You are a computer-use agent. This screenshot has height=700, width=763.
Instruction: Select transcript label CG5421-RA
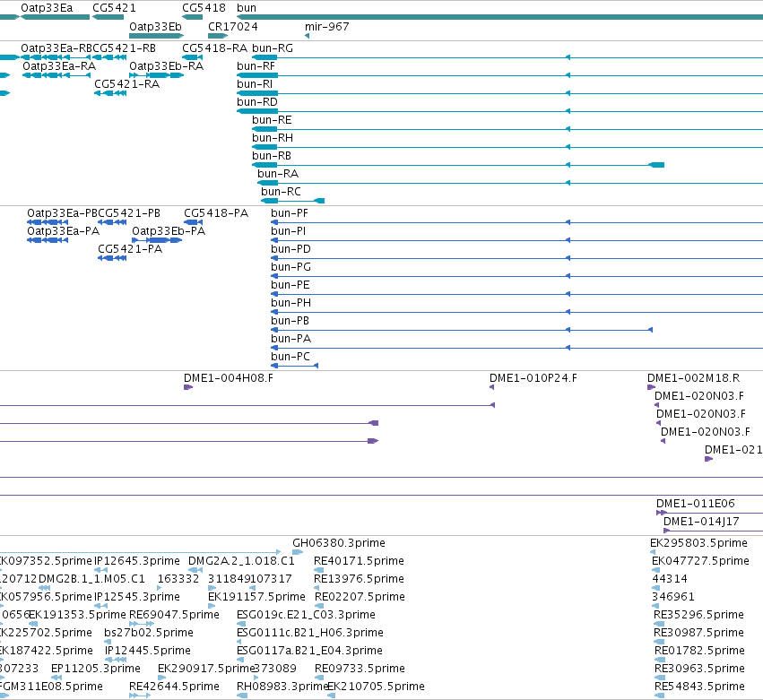[127, 84]
